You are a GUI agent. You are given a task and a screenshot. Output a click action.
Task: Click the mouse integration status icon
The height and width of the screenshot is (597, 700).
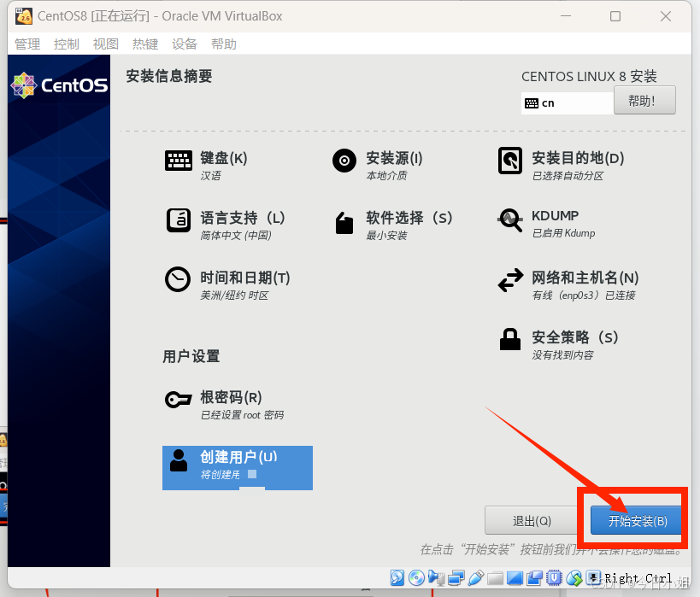[x=574, y=578]
